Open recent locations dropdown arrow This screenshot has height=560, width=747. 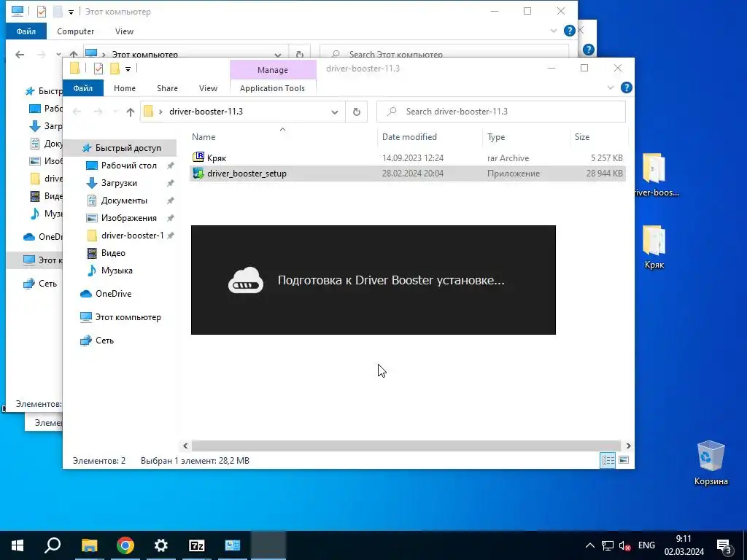(115, 112)
